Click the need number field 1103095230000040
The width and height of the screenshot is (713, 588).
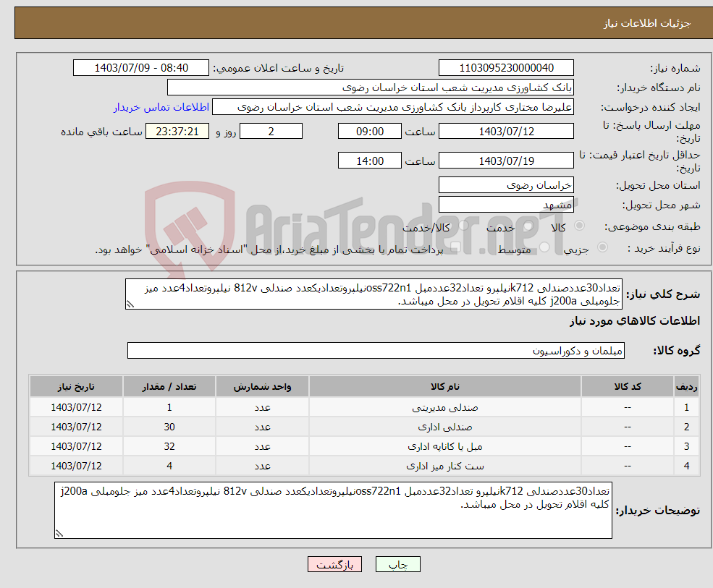[x=506, y=68]
